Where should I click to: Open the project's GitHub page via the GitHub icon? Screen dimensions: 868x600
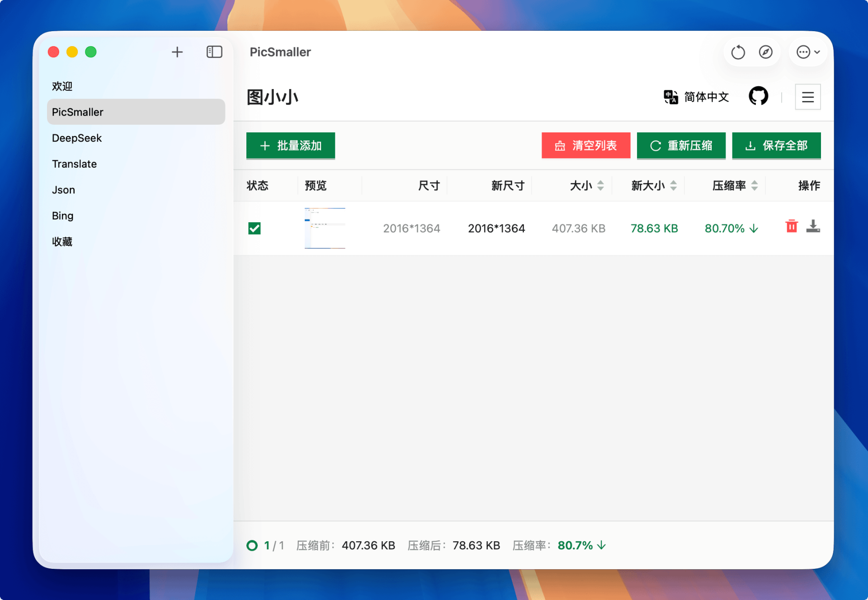(x=758, y=96)
